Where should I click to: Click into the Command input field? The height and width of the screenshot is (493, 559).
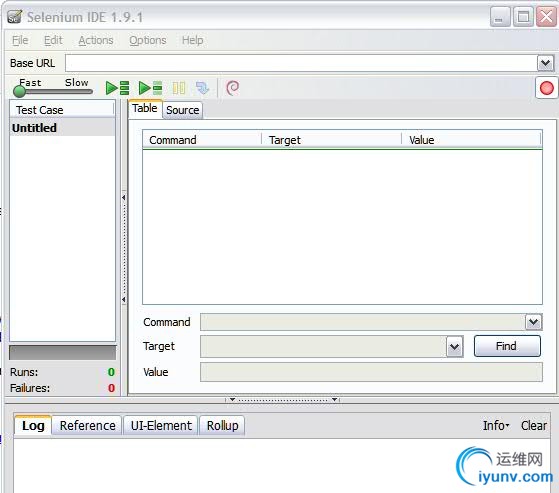[x=363, y=322]
